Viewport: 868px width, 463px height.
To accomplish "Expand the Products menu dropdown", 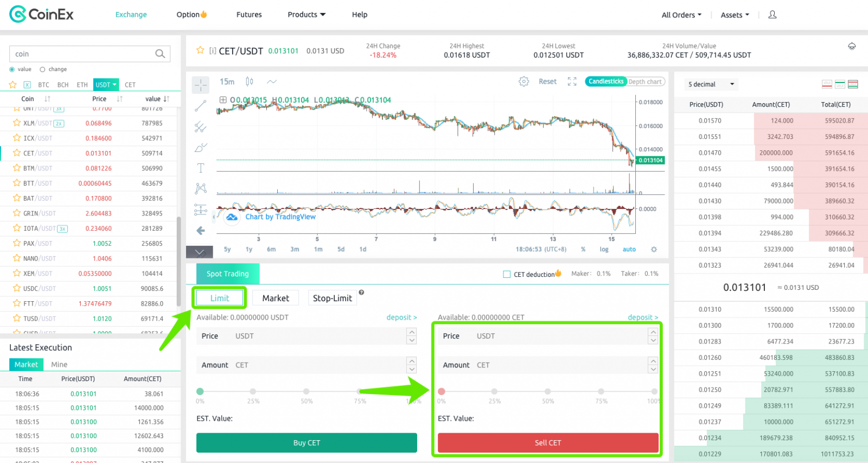I will click(307, 15).
